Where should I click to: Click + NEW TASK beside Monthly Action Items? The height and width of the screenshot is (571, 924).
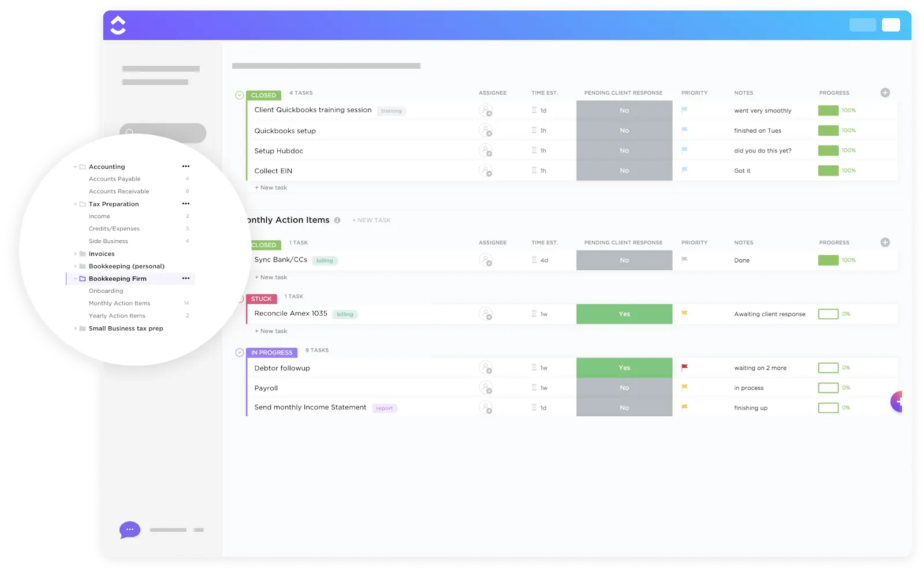tap(371, 220)
